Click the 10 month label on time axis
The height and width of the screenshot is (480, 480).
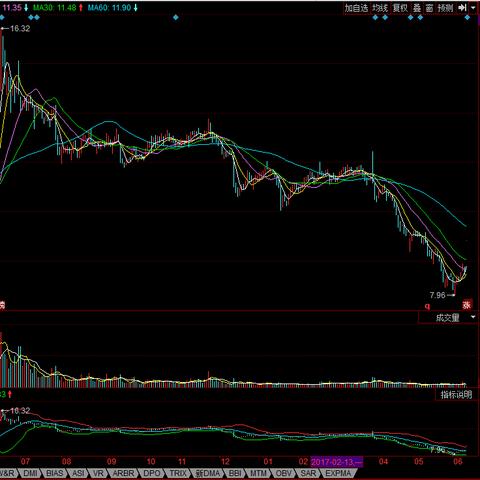point(151,462)
